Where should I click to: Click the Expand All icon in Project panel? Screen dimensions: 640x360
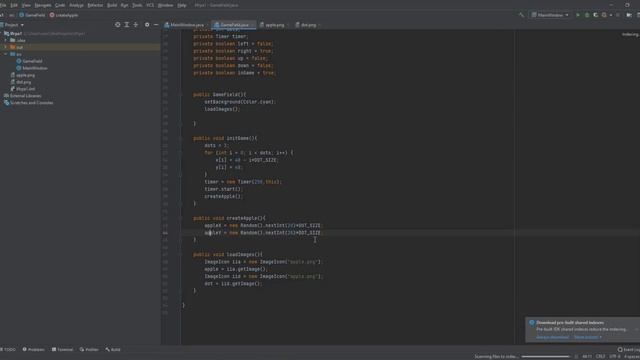click(x=127, y=25)
